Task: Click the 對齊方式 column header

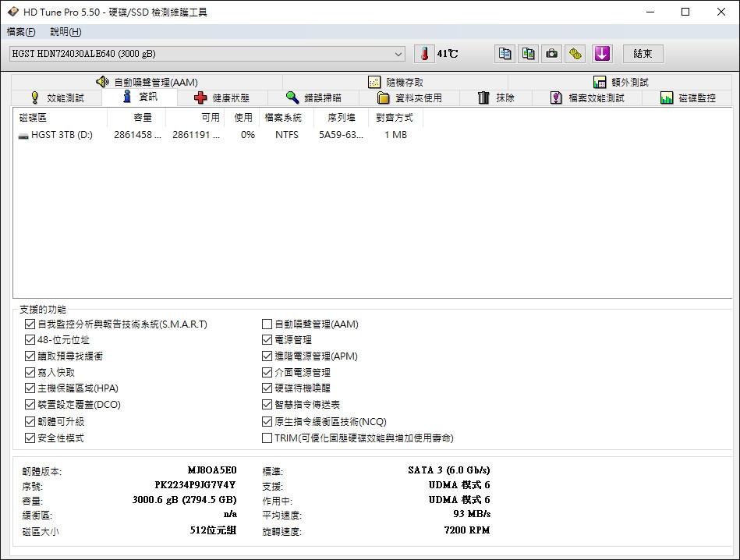Action: 395,118
